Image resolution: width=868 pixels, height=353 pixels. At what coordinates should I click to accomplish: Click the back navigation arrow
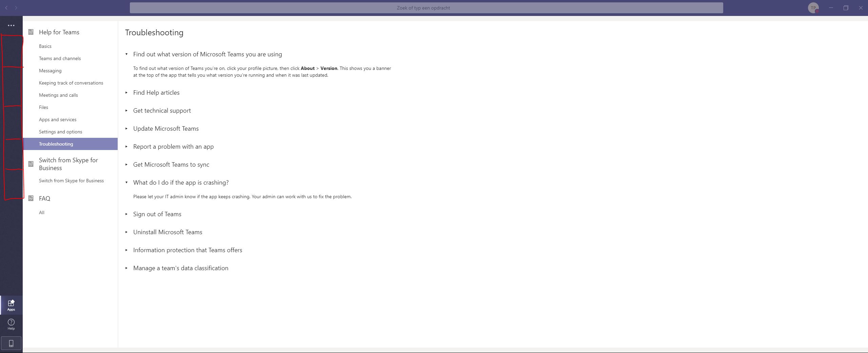point(6,7)
